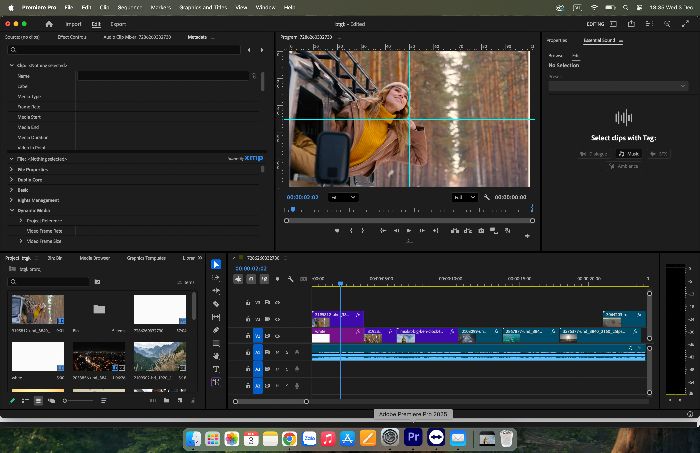Click the Add Marker button in Program monitor
Screen dimensions: 700x453
tap(337, 231)
